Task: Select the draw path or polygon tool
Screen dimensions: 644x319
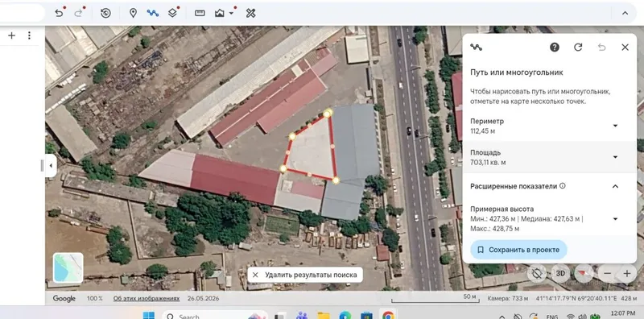Action: 153,13
